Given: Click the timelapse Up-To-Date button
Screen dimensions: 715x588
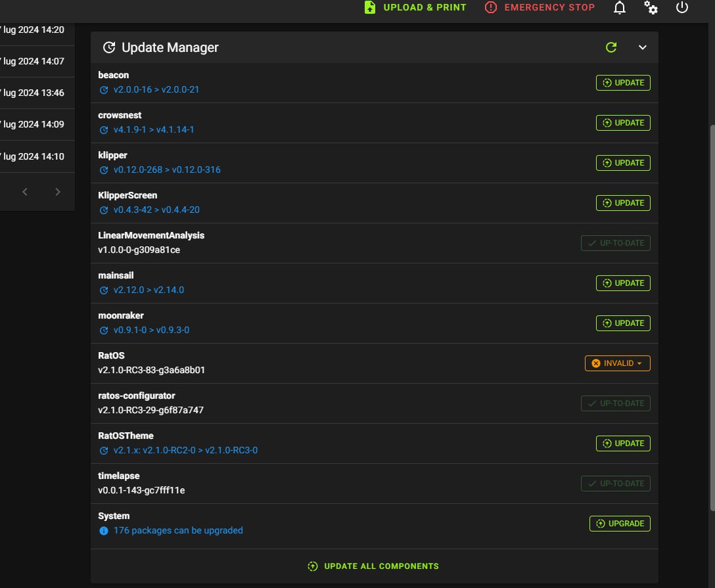Looking at the screenshot, I should tap(616, 484).
